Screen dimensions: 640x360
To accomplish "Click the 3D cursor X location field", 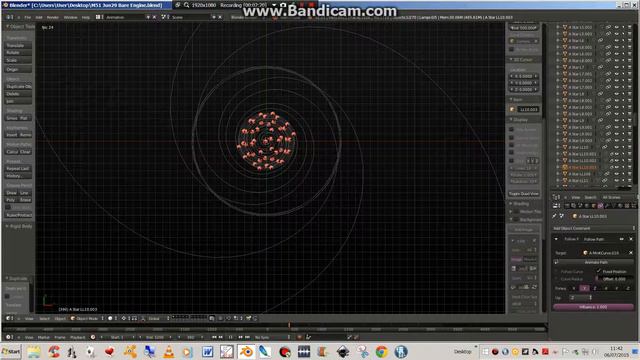I will (524, 76).
